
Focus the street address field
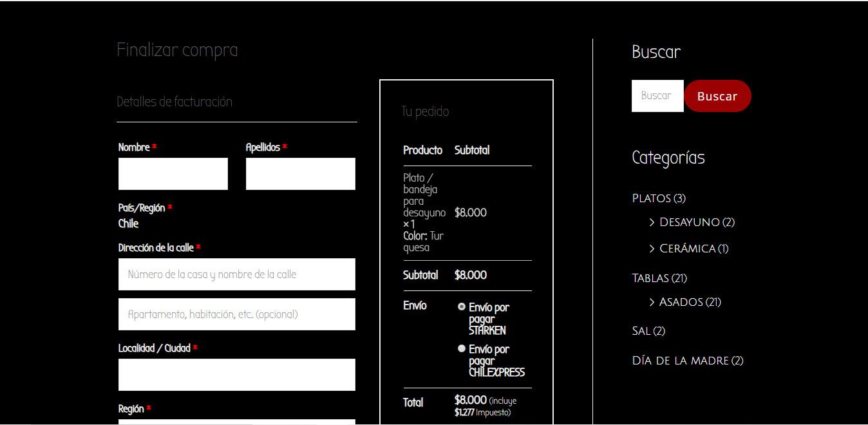236,274
